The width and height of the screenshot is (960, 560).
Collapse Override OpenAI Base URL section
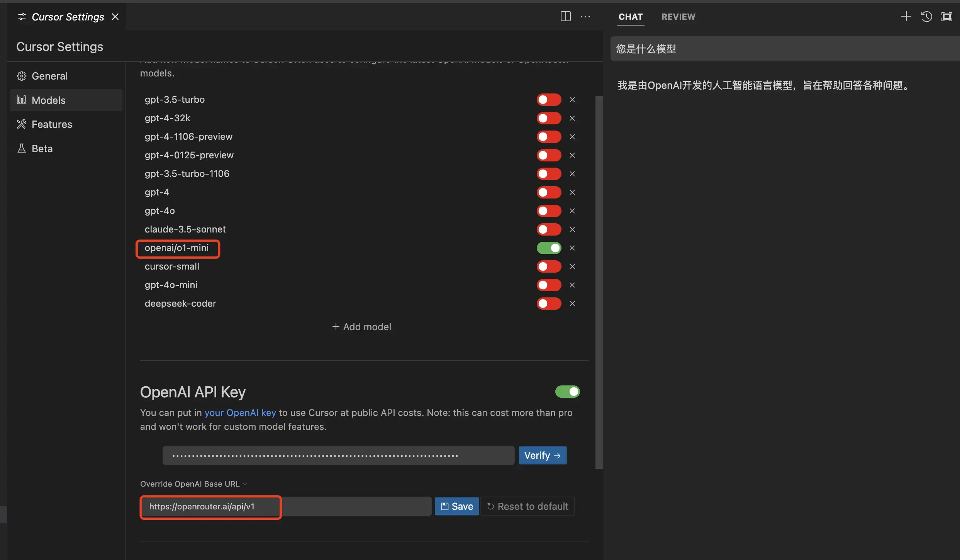[x=193, y=484]
